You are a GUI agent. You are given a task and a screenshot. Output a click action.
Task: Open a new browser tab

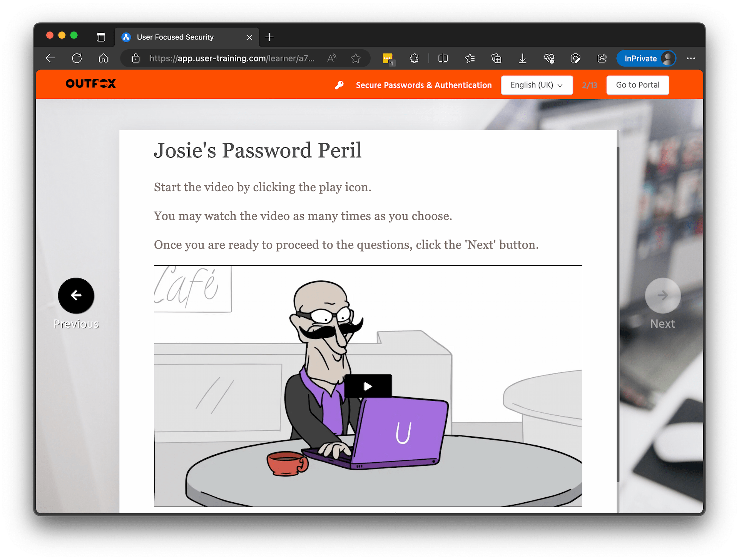pyautogui.click(x=269, y=37)
